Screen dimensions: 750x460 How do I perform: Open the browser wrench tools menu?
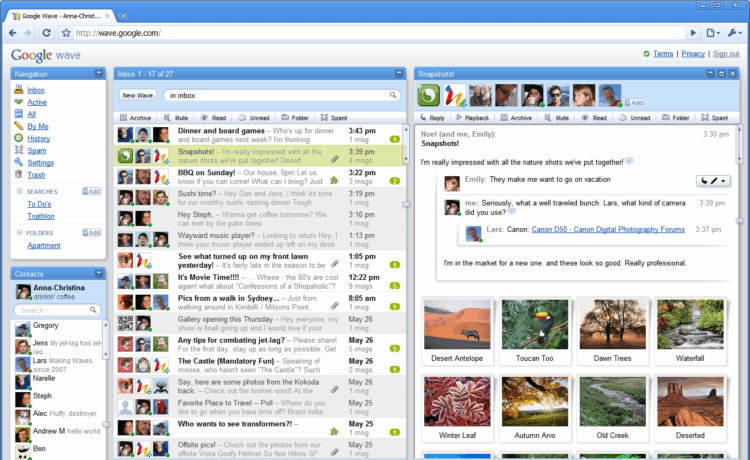734,33
